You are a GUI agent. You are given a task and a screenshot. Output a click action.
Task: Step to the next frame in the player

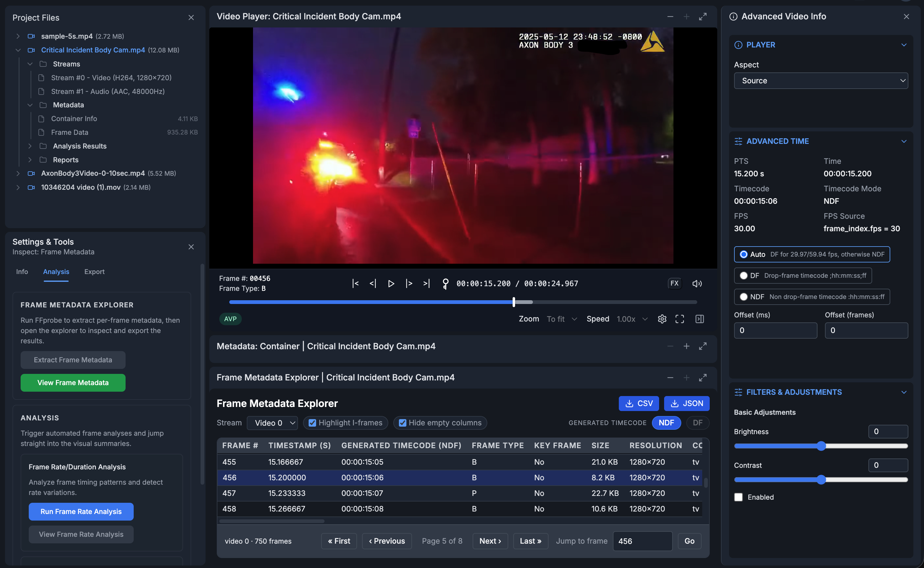pyautogui.click(x=409, y=283)
